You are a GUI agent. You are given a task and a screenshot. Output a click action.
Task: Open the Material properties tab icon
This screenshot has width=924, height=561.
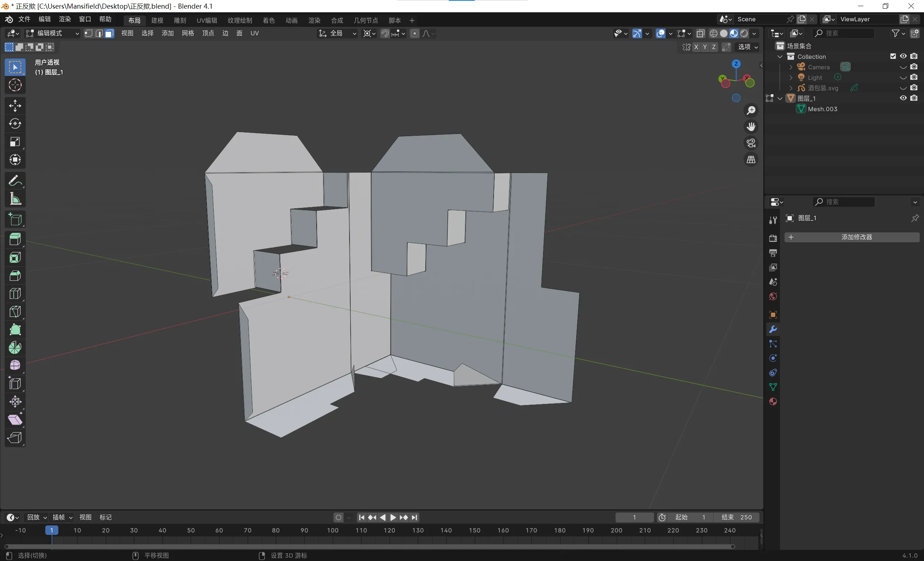pos(772,401)
